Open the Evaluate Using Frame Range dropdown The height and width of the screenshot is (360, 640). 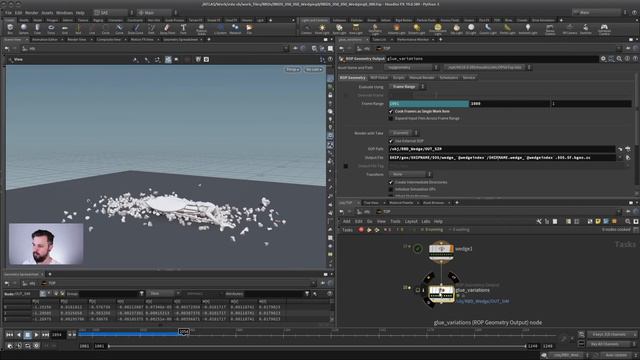(x=407, y=87)
